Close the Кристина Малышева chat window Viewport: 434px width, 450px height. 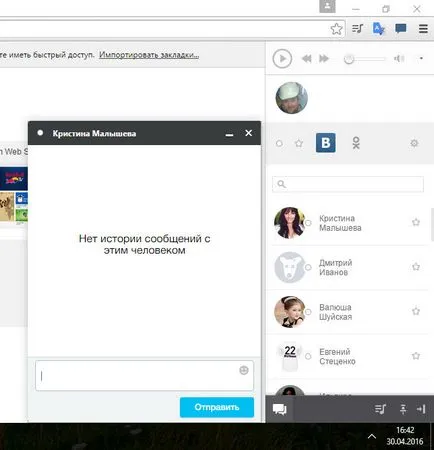[x=249, y=133]
